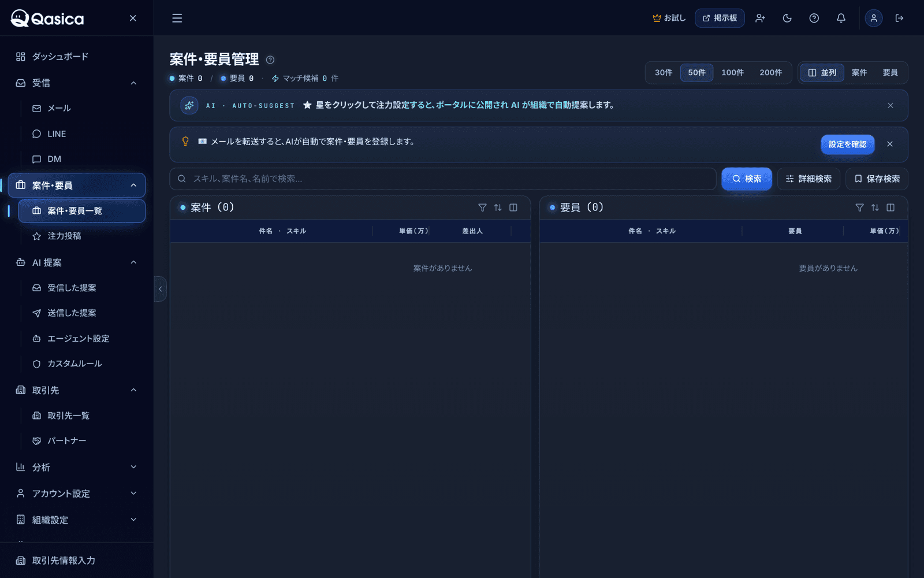Click the AI auto-suggest sparkle icon

point(189,105)
